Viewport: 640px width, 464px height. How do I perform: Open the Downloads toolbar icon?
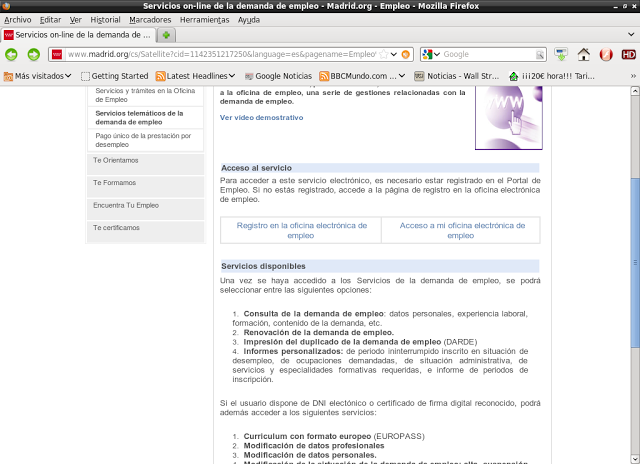tap(561, 54)
